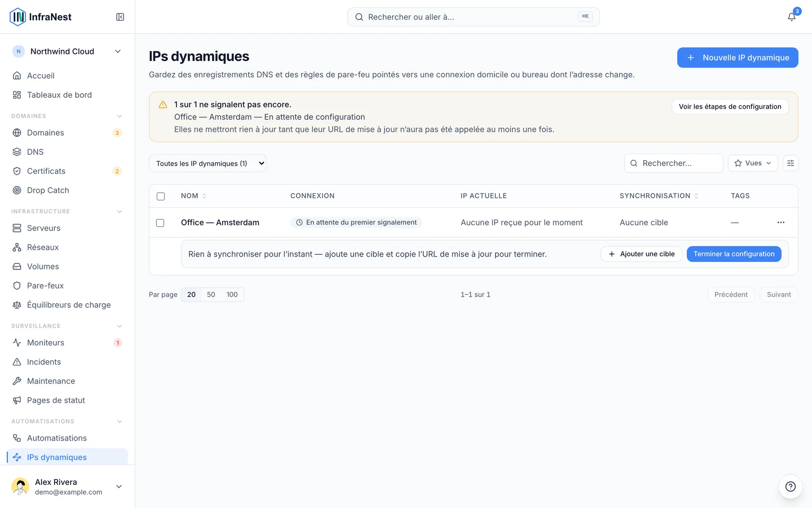Click Ajouter une cible
The image size is (812, 508).
641,254
